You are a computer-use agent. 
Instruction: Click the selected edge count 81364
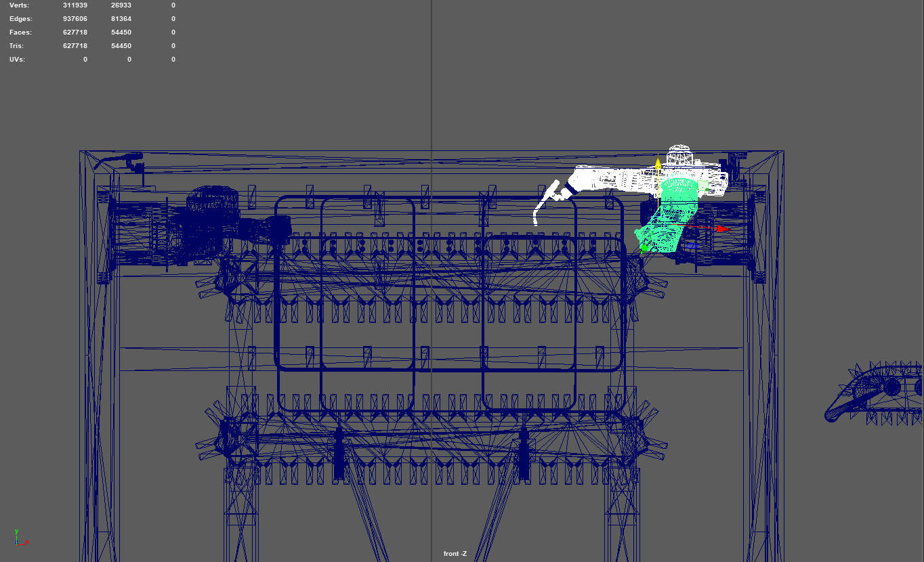point(121,19)
